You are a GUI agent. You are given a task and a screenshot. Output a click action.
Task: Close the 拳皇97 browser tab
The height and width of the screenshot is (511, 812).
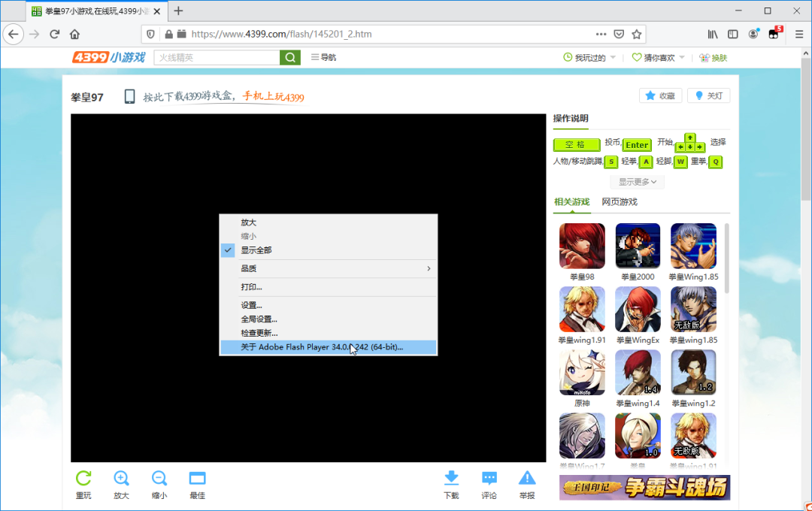[x=157, y=11]
